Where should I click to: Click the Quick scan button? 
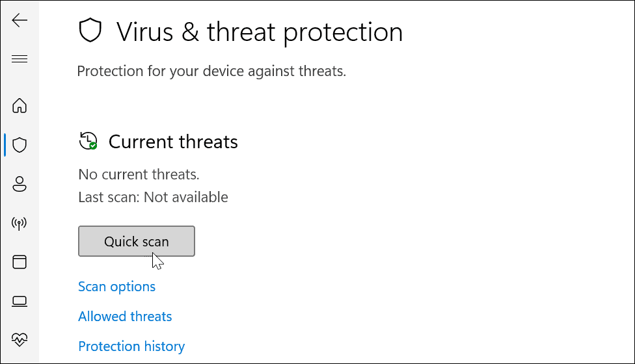pos(137,241)
